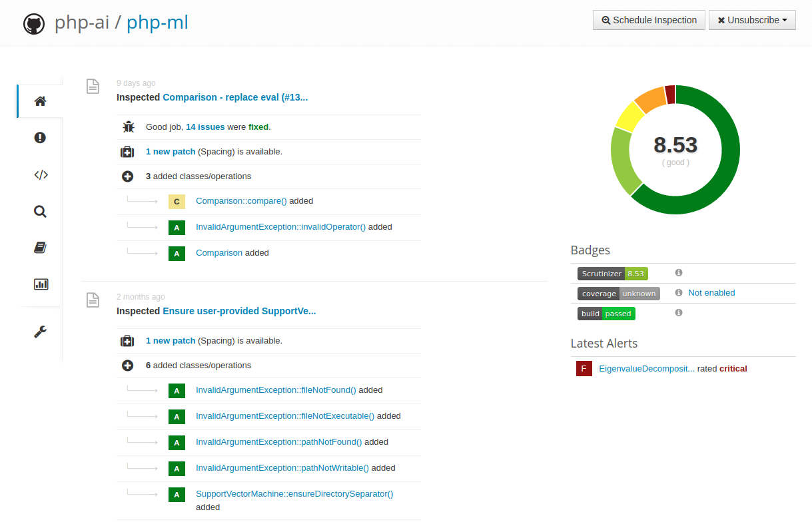Click A rating badge for Comparison added

coord(177,254)
